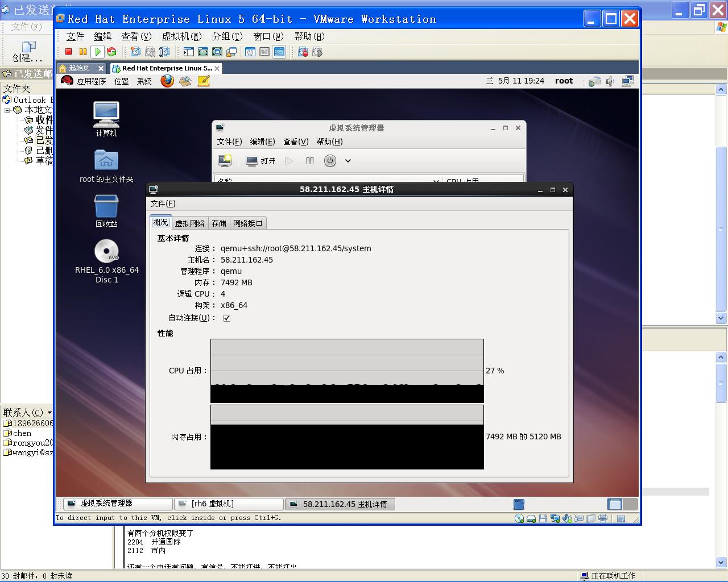Switch to [rh6 虚拟机] in the GNOME taskbar
The width and height of the screenshot is (728, 582).
pos(229,504)
